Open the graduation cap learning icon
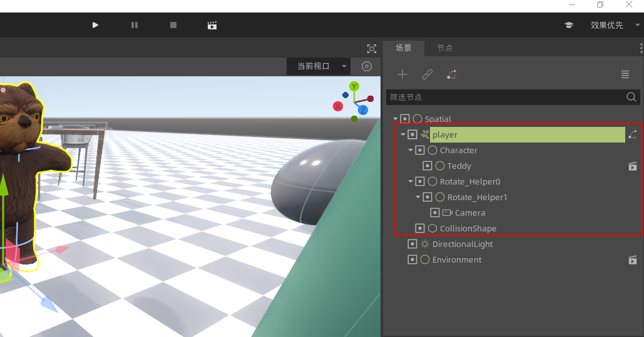The width and height of the screenshot is (644, 337). coord(569,25)
